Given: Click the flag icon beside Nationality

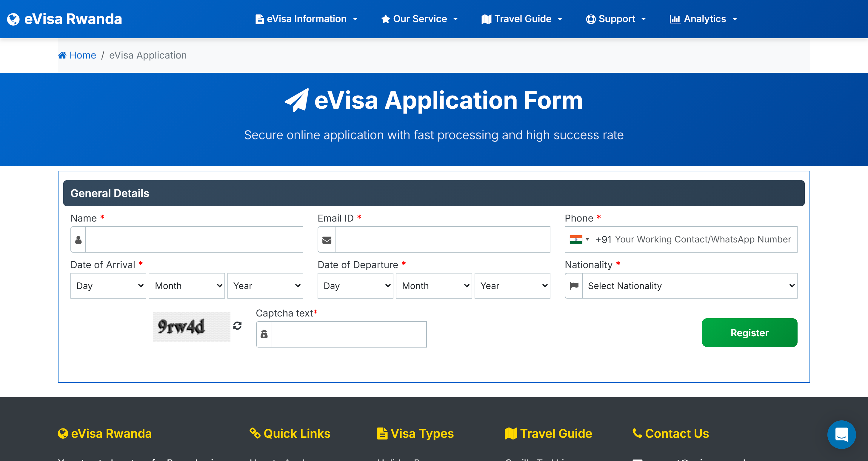Looking at the screenshot, I should (574, 286).
